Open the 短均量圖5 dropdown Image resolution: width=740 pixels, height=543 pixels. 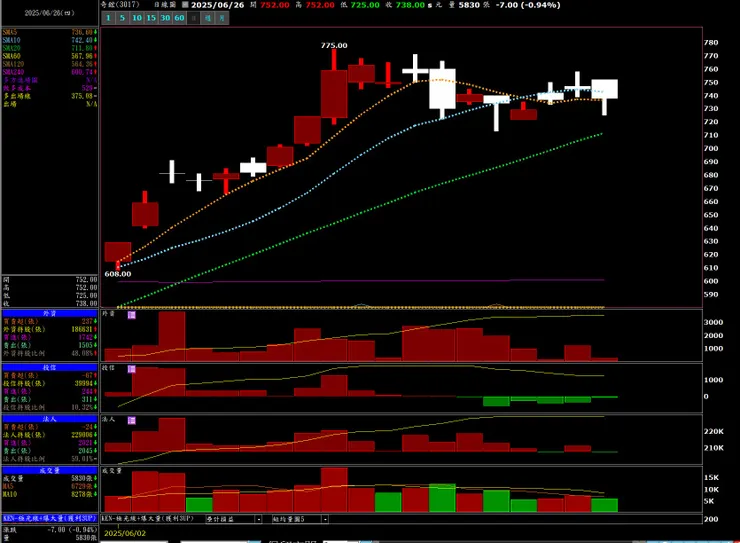325,519
